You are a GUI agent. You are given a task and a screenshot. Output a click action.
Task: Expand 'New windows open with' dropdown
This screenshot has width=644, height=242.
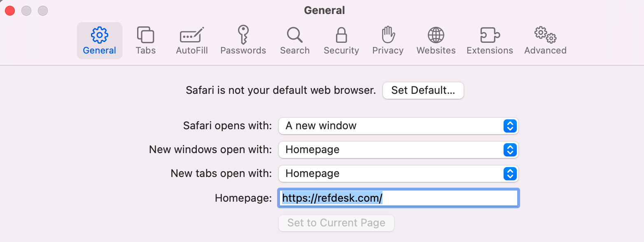pos(398,150)
